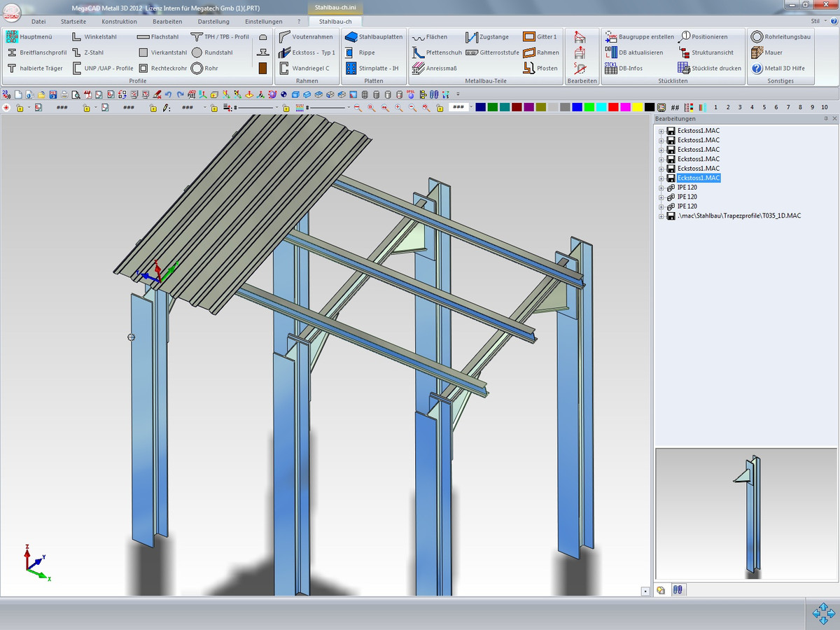Open Rohrleitungsbau
The width and height of the screenshot is (840, 630).
click(780, 36)
